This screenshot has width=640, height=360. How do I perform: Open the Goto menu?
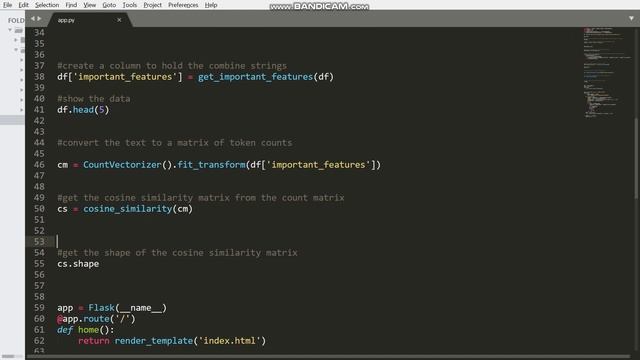tap(109, 5)
